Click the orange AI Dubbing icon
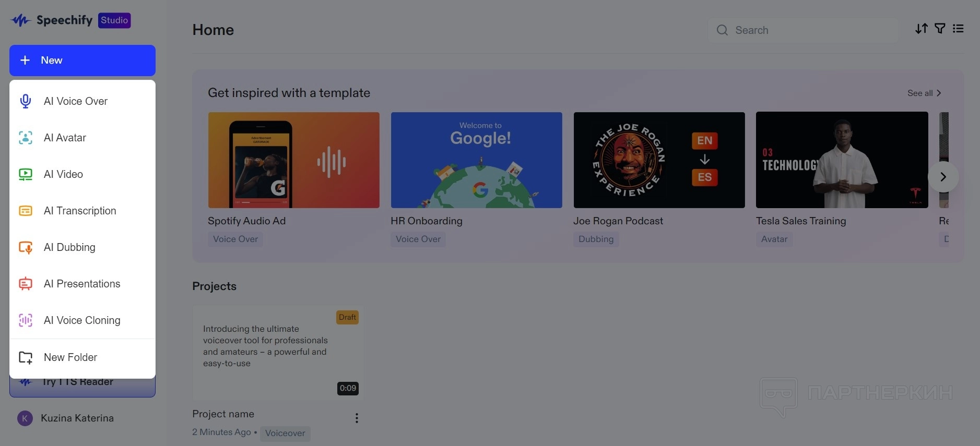Viewport: 980px width, 446px height. [x=26, y=247]
